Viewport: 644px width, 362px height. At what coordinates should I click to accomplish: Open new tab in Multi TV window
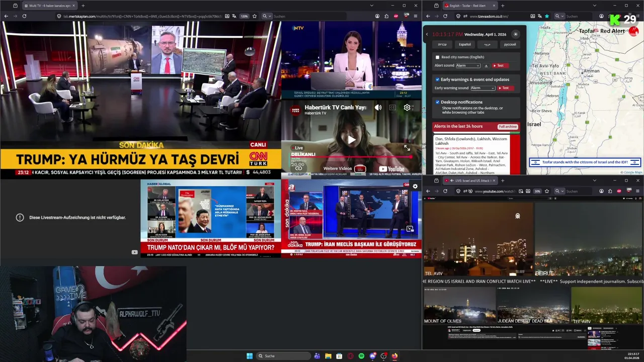pos(83,6)
